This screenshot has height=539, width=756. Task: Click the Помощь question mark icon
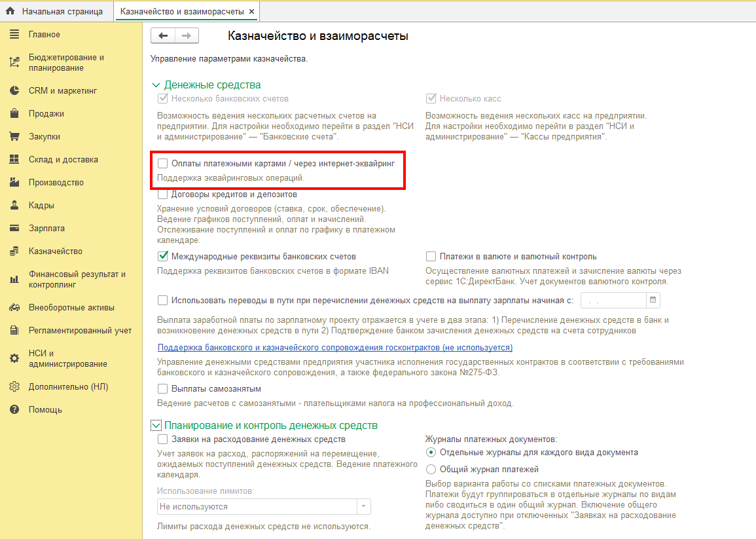click(14, 409)
